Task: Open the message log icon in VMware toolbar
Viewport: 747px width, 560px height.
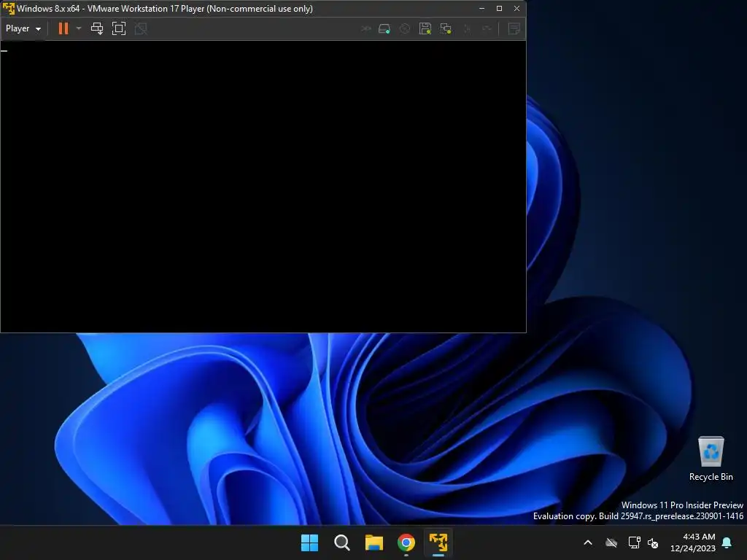Action: tap(514, 28)
